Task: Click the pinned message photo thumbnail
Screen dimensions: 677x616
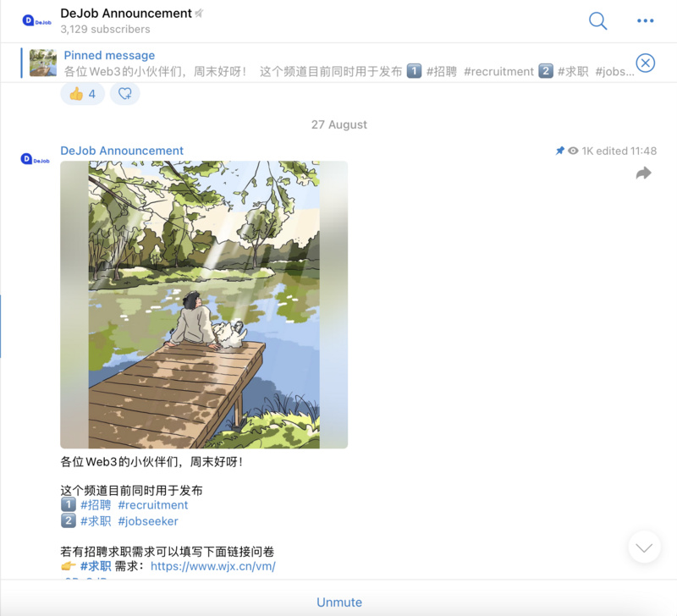Action: coord(43,63)
